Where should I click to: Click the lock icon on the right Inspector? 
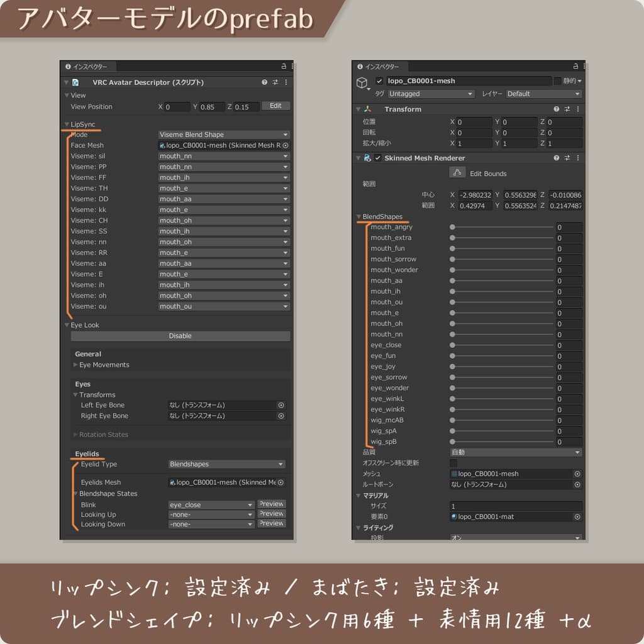click(575, 65)
